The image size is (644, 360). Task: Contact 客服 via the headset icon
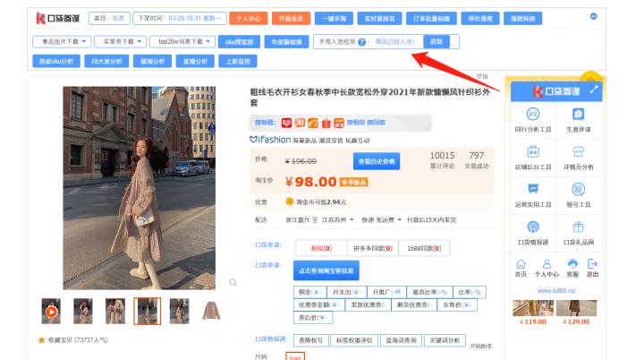(572, 263)
